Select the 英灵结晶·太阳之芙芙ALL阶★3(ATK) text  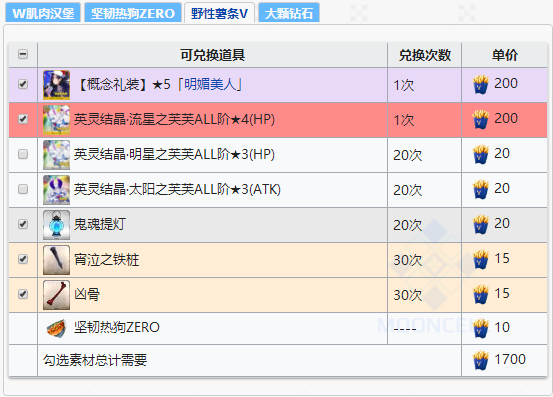tap(177, 189)
